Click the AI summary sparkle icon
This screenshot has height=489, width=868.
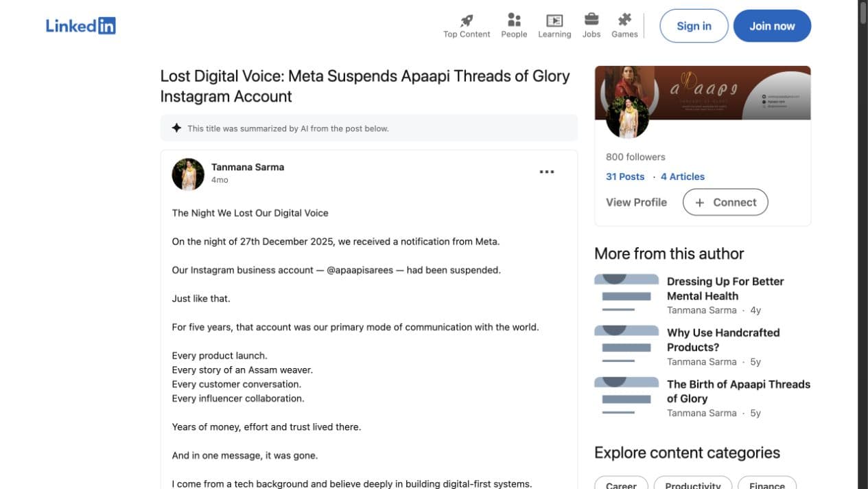click(x=176, y=128)
